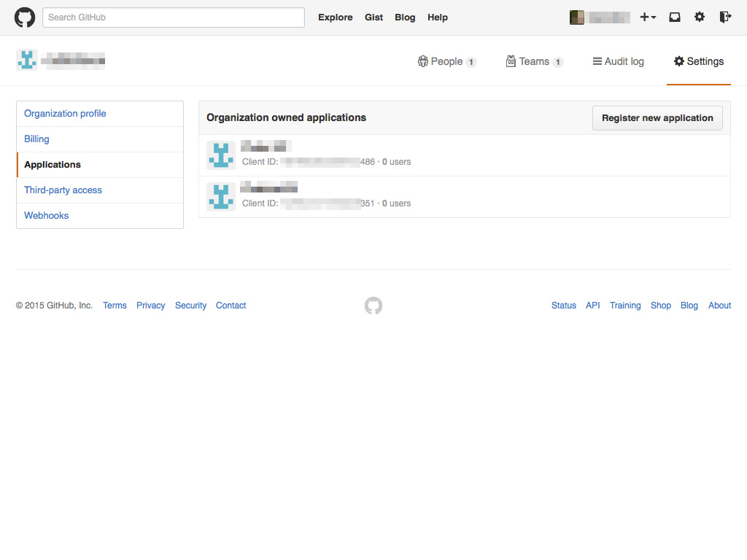Click the first application's avatar icon
This screenshot has width=747, height=560.
(x=221, y=155)
